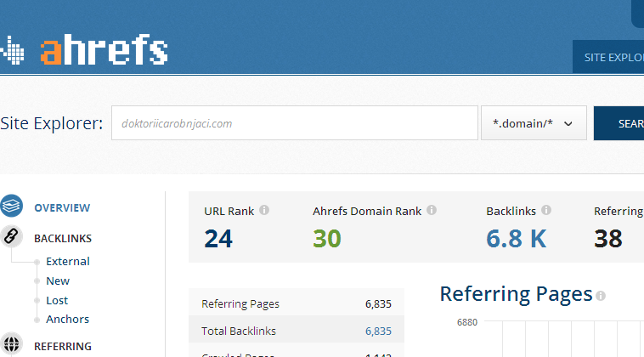Image resolution: width=644 pixels, height=357 pixels.
Task: Open New backlinks
Action: (x=58, y=281)
